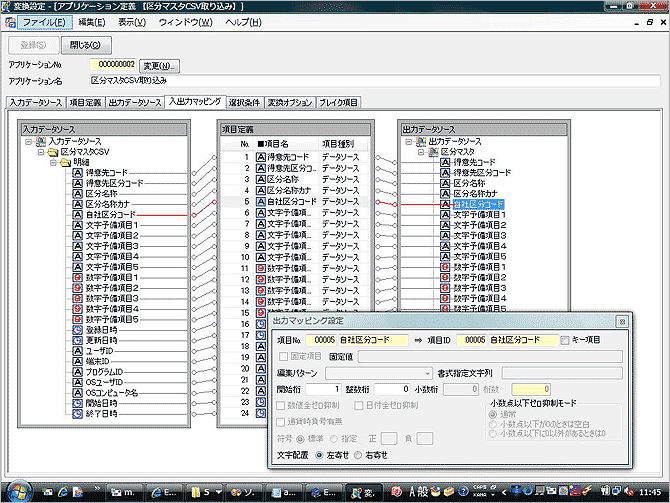Screen dimensions: 670x503
Task: Switch to the 入力データソース tab
Action: (x=36, y=103)
